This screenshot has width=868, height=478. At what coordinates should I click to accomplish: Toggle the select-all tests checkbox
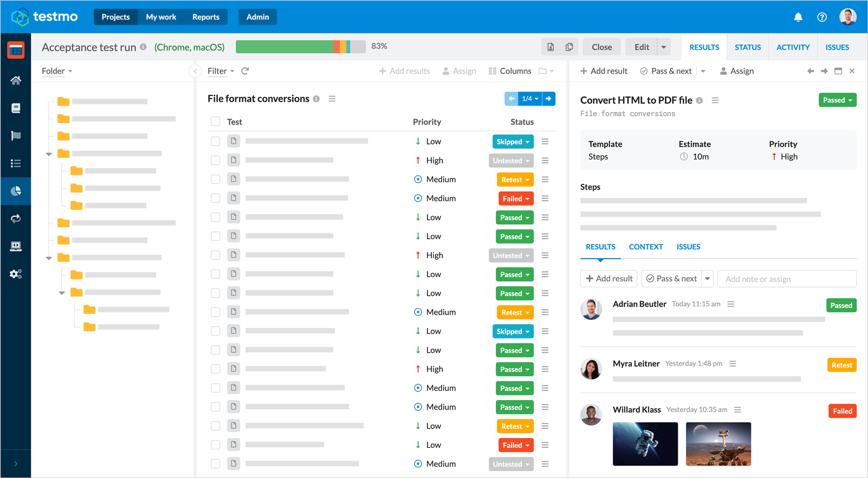216,121
